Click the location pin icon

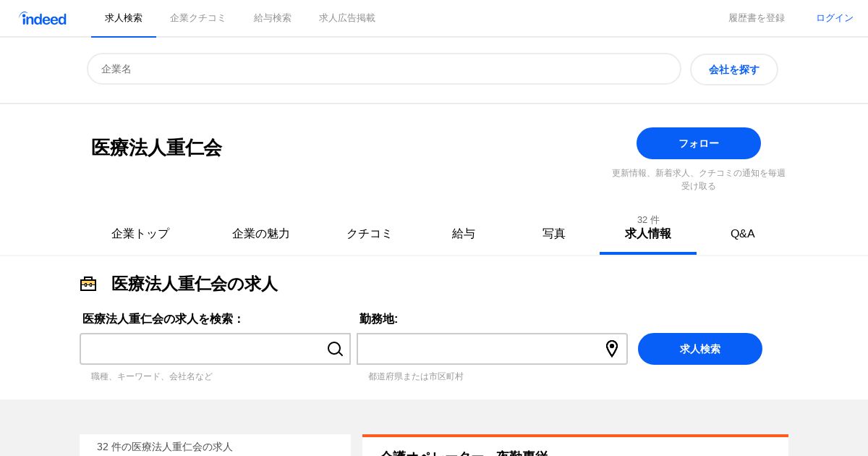(x=612, y=349)
